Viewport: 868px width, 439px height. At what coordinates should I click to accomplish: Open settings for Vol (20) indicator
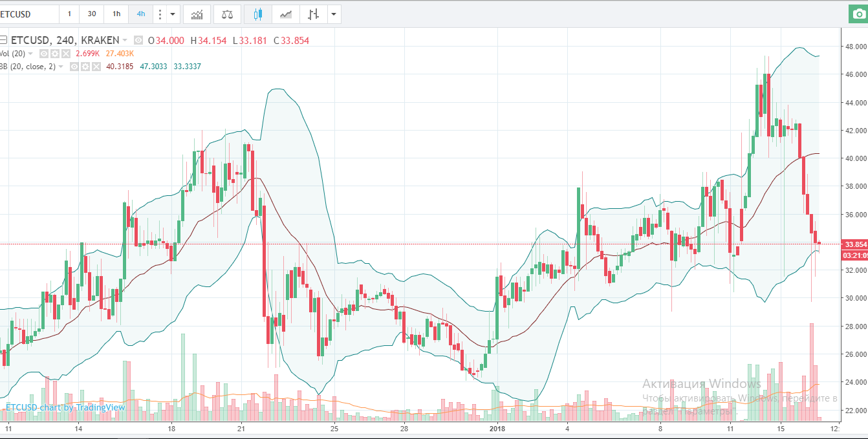(x=55, y=54)
